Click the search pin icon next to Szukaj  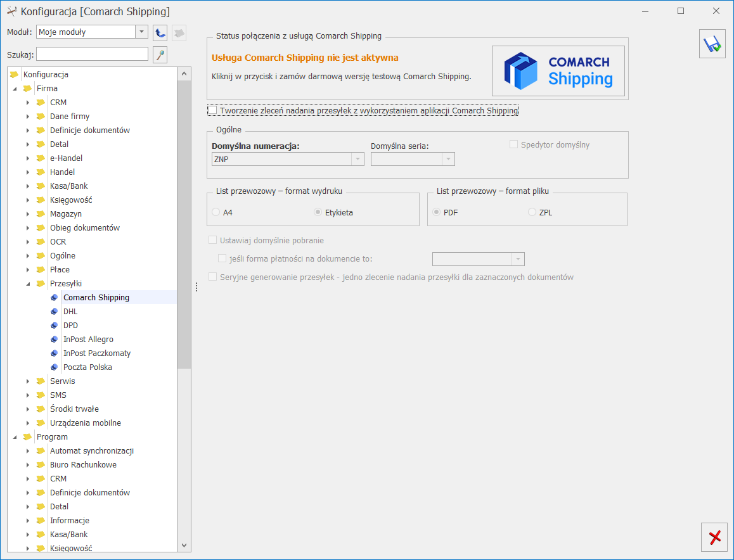pyautogui.click(x=160, y=54)
